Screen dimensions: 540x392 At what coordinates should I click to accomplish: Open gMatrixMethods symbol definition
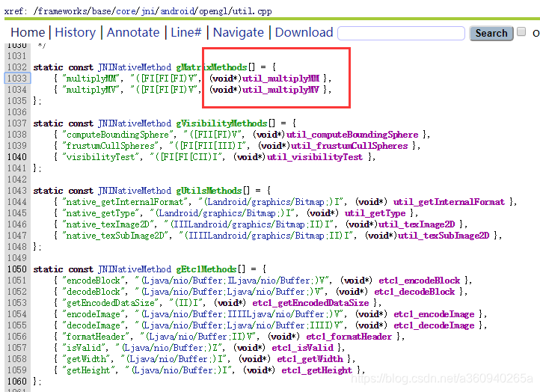(212, 67)
